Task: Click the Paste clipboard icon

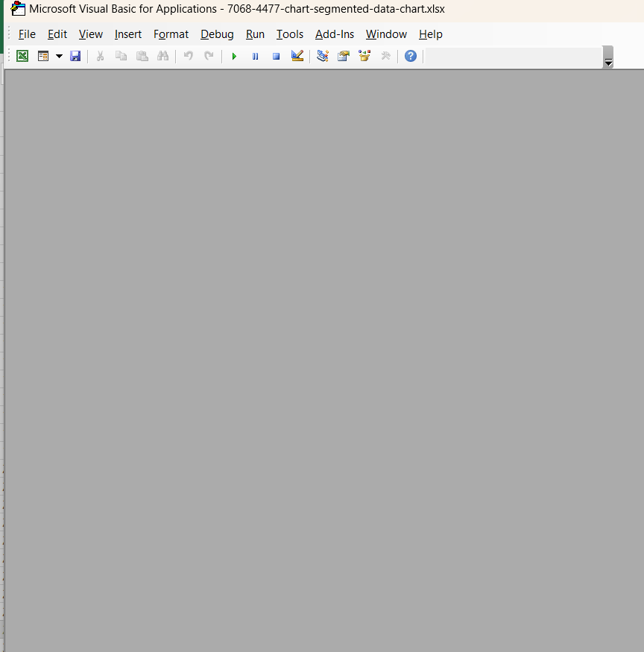Action: pyautogui.click(x=142, y=56)
